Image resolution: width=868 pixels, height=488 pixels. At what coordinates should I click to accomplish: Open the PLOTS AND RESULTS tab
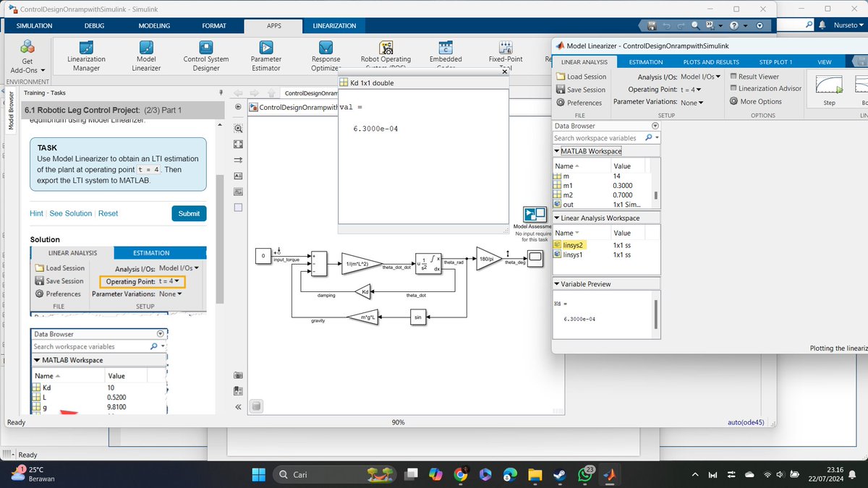click(x=711, y=62)
